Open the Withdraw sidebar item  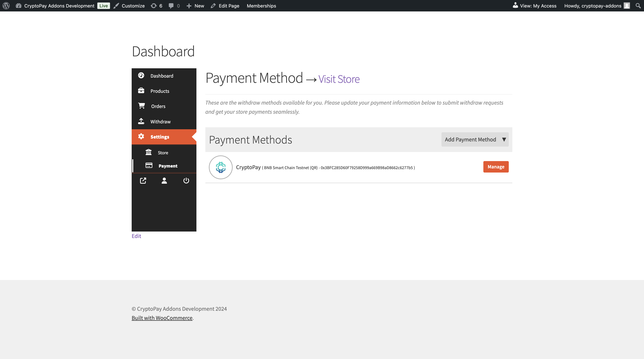(160, 122)
